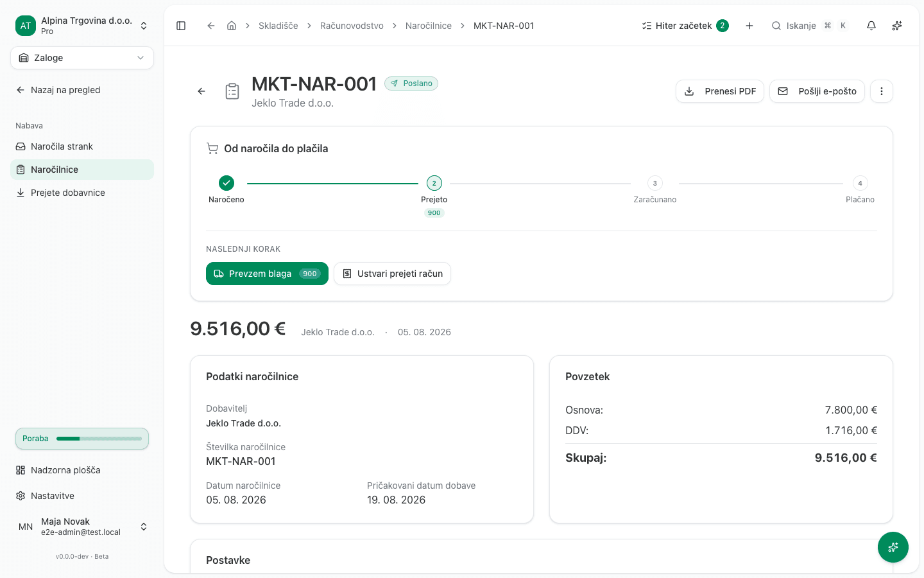Click the back arrow beside MKT-NAR-001 title
This screenshot has width=924, height=578.
201,91
